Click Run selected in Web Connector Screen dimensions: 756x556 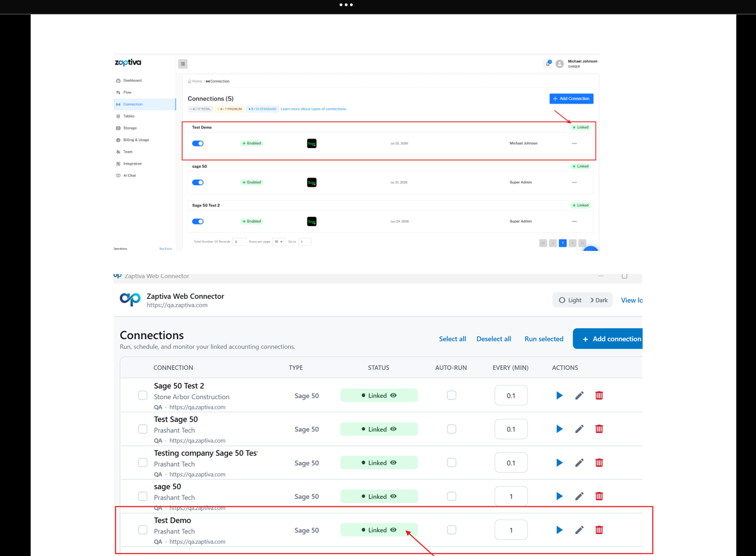coord(544,339)
